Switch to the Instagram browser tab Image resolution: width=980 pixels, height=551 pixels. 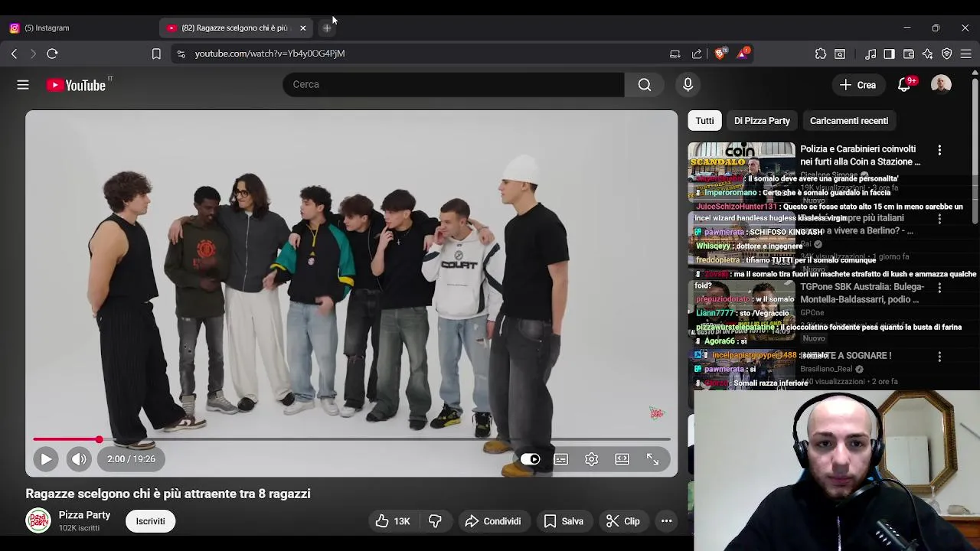[80, 28]
